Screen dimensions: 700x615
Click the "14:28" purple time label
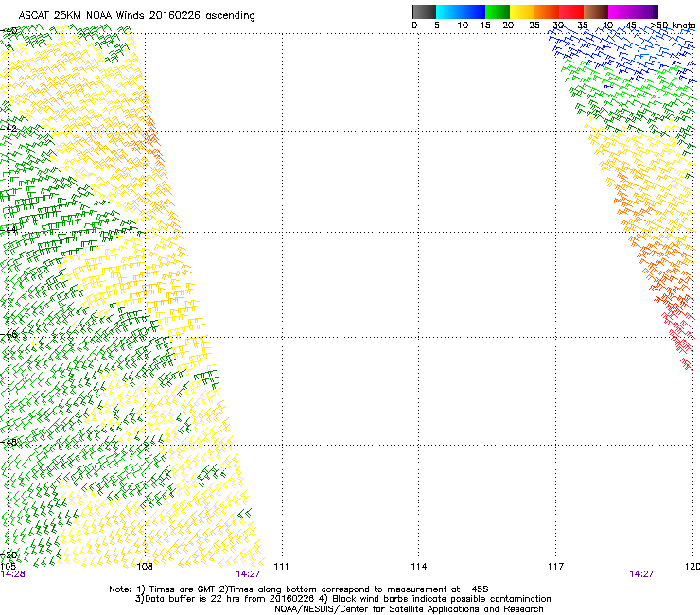(13, 574)
